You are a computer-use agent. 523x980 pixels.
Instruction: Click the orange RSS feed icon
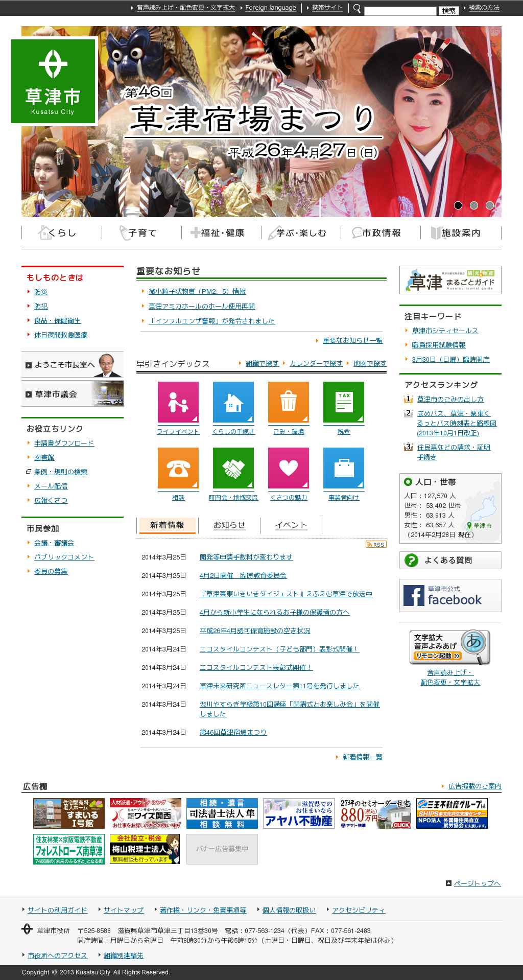376,544
